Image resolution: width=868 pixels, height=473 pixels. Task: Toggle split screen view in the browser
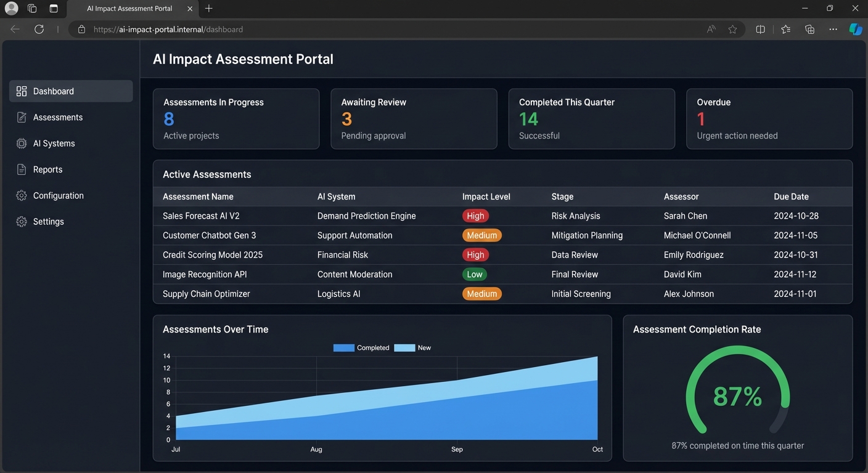[x=760, y=28]
